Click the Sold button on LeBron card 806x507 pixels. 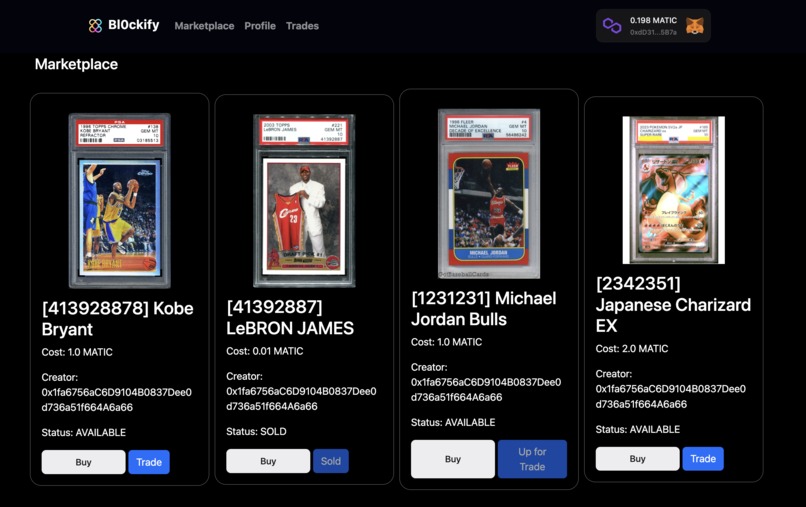pyautogui.click(x=331, y=461)
